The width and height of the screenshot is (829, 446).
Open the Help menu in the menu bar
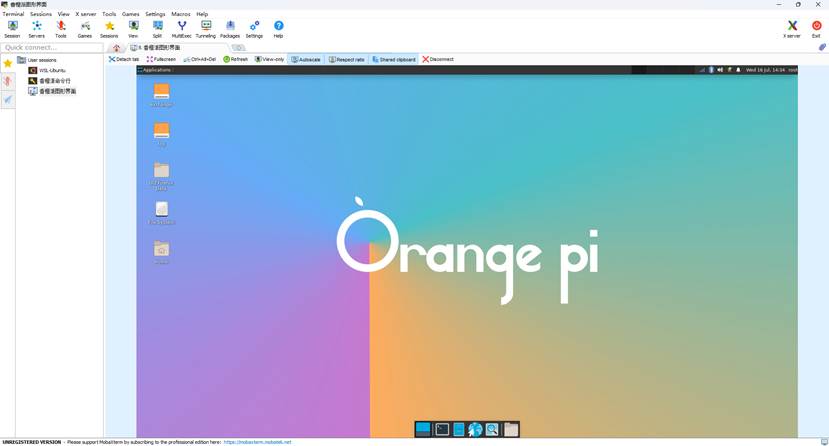click(x=202, y=14)
